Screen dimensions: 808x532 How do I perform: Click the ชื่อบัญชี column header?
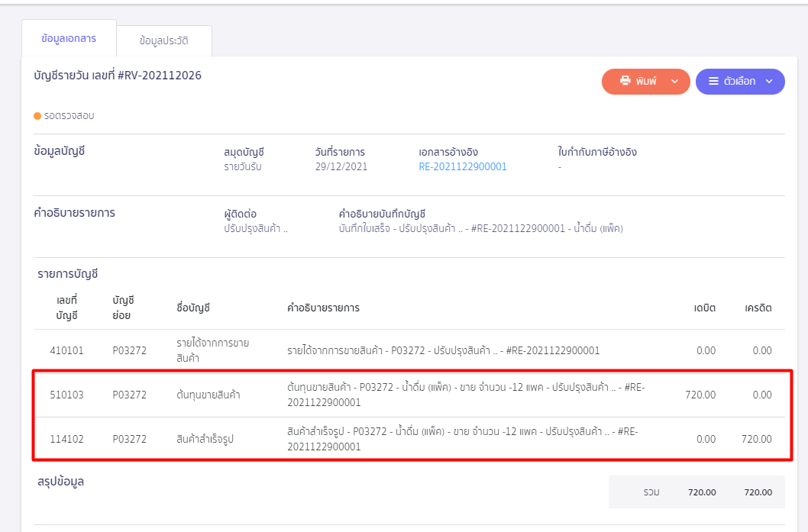click(193, 308)
